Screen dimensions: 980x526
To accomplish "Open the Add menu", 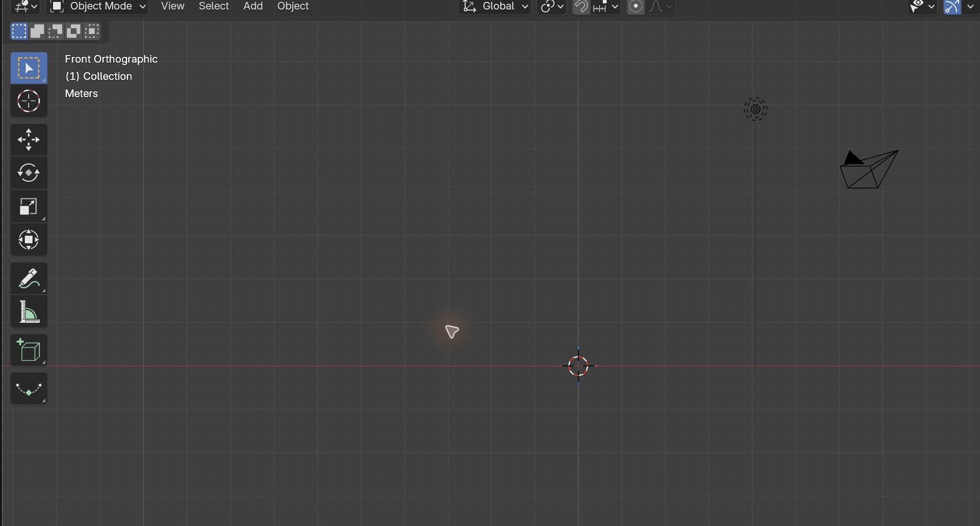I will coord(253,6).
